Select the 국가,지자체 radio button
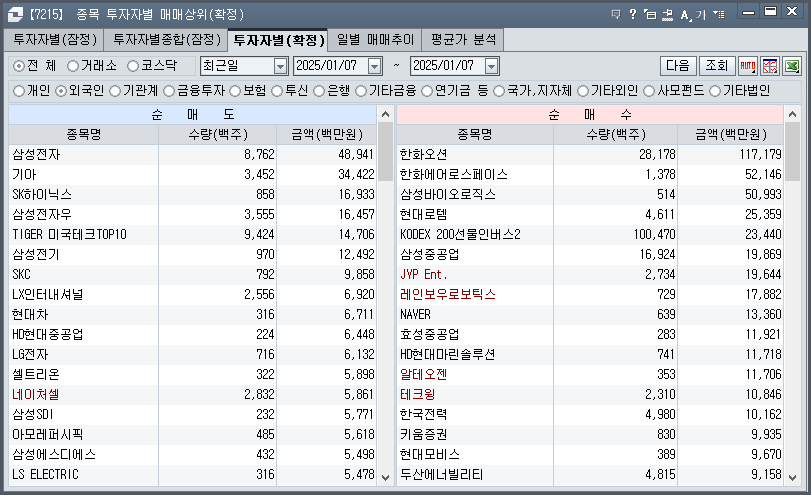 [x=499, y=91]
